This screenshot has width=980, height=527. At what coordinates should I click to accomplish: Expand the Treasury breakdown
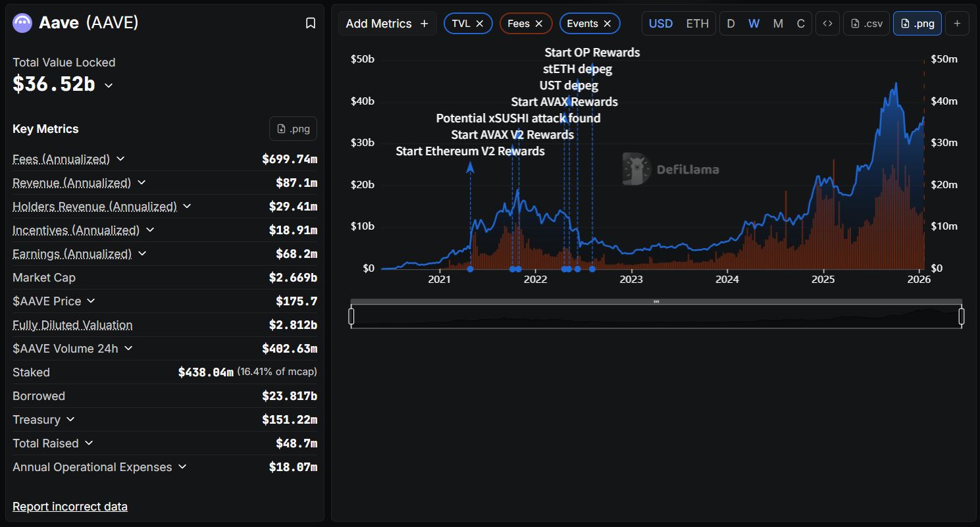pos(70,420)
